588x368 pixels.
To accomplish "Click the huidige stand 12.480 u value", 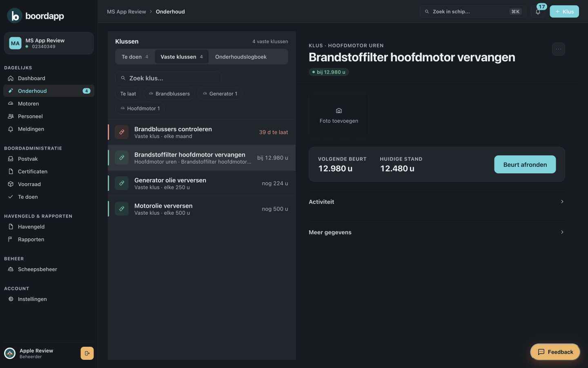I will click(397, 168).
